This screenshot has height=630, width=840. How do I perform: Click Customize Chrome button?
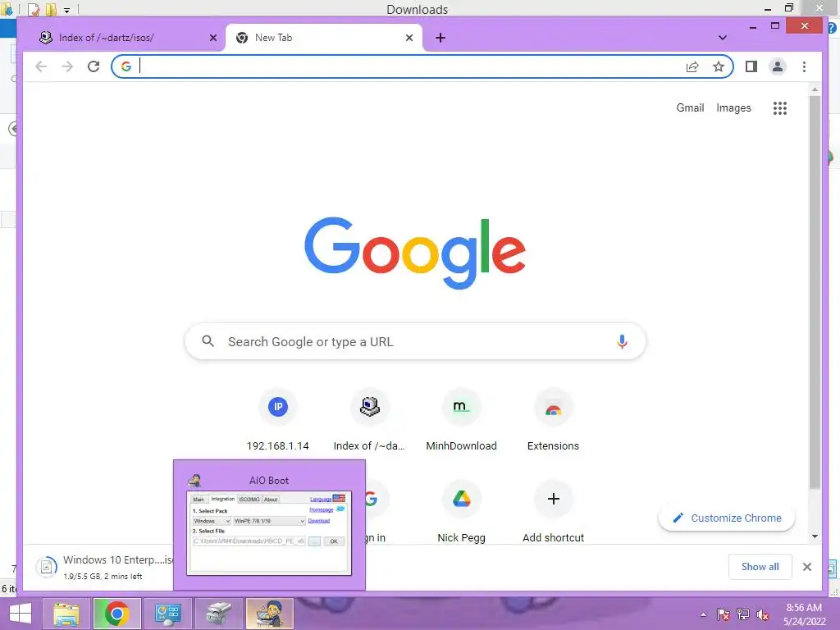click(727, 518)
